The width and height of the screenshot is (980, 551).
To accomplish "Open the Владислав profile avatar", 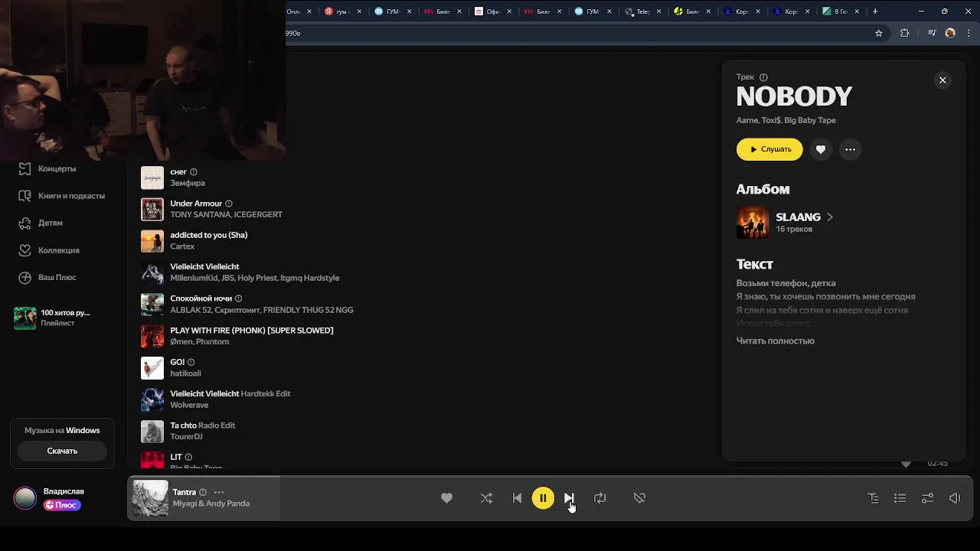I will (24, 498).
